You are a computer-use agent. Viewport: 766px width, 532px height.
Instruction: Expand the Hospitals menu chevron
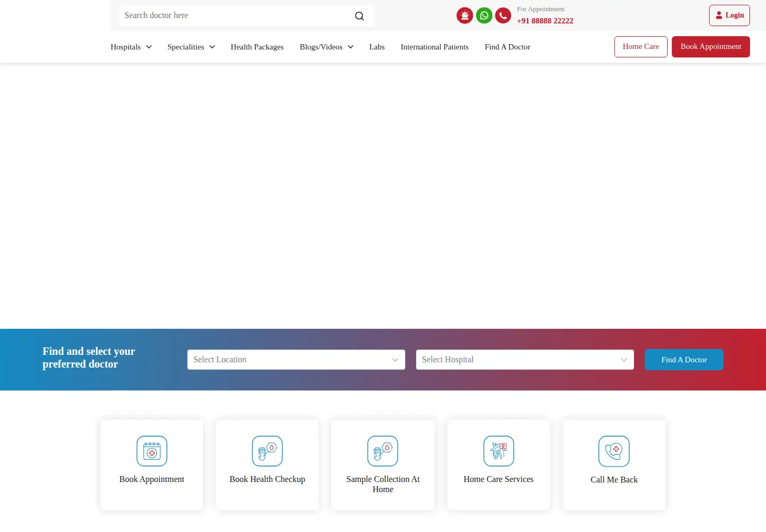149,47
